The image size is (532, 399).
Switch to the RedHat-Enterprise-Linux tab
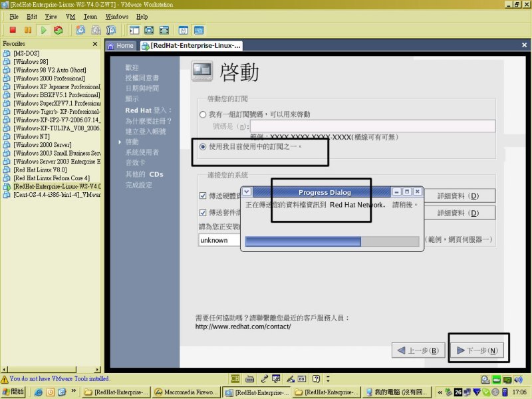tap(192, 46)
